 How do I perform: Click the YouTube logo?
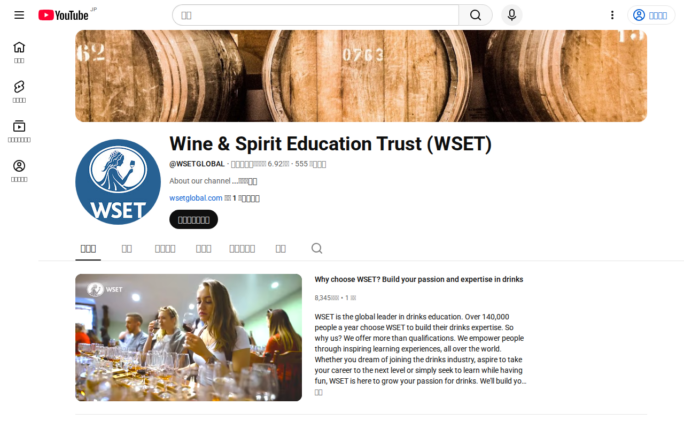[64, 15]
